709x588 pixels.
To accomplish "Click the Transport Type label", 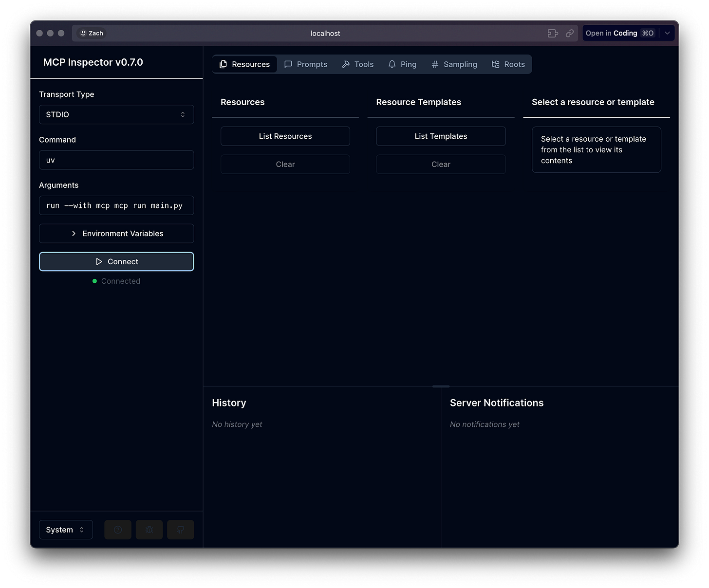I will (x=67, y=94).
